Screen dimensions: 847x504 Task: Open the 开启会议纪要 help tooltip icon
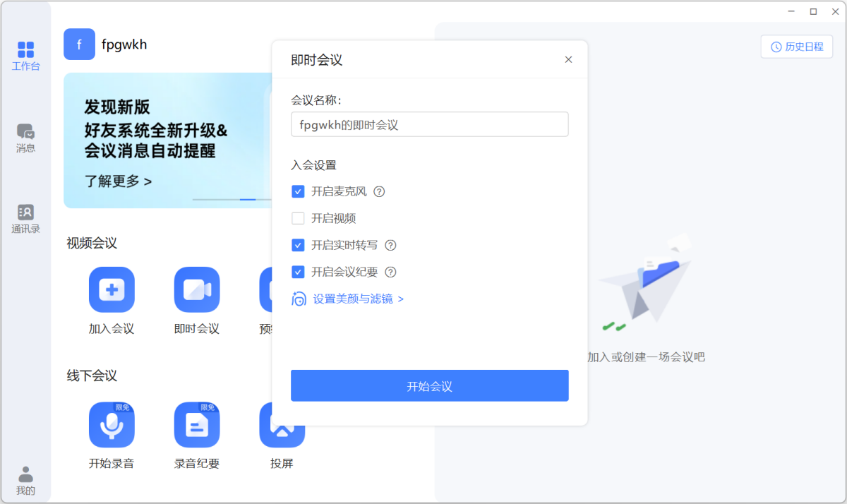390,272
